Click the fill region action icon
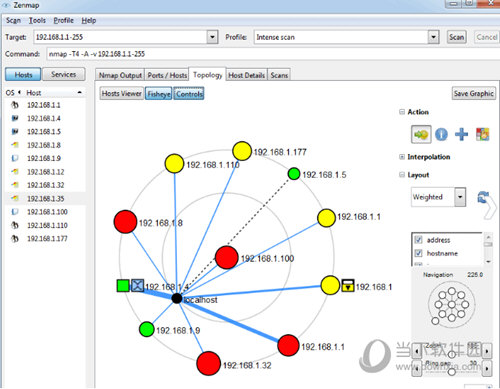500x389 pixels. (482, 134)
